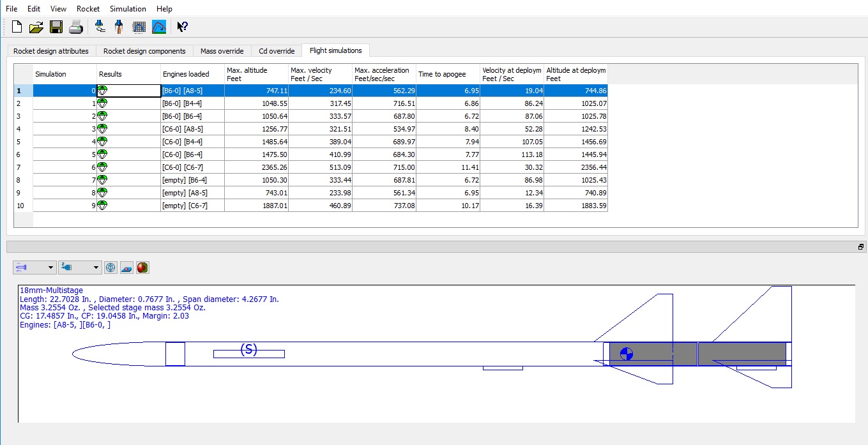The image size is (868, 445).
Task: Click the Max. velocity column header
Action: (320, 74)
